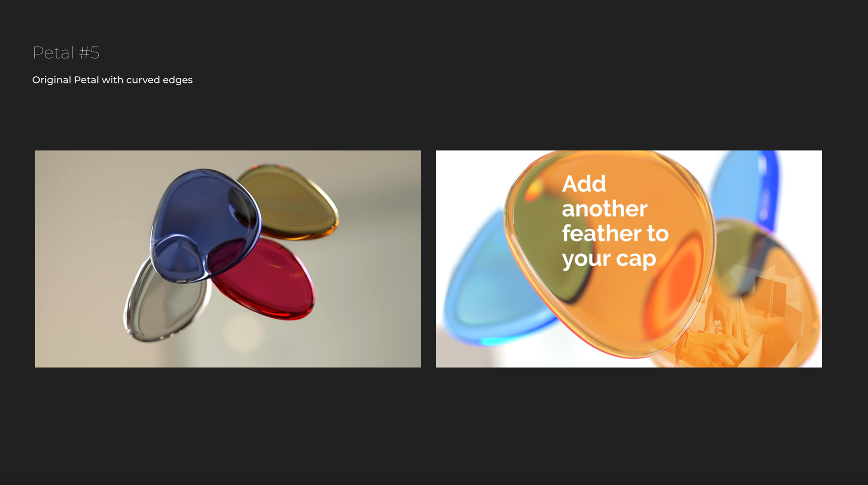The height and width of the screenshot is (485, 868).
Task: Click the purple overlap between blue and red petals
Action: click(x=226, y=257)
